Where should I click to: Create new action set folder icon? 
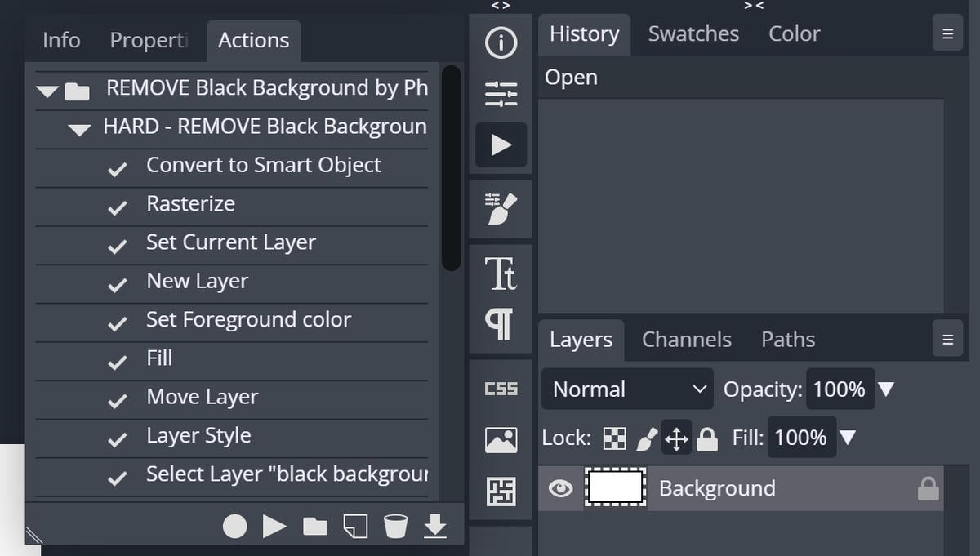pos(315,527)
